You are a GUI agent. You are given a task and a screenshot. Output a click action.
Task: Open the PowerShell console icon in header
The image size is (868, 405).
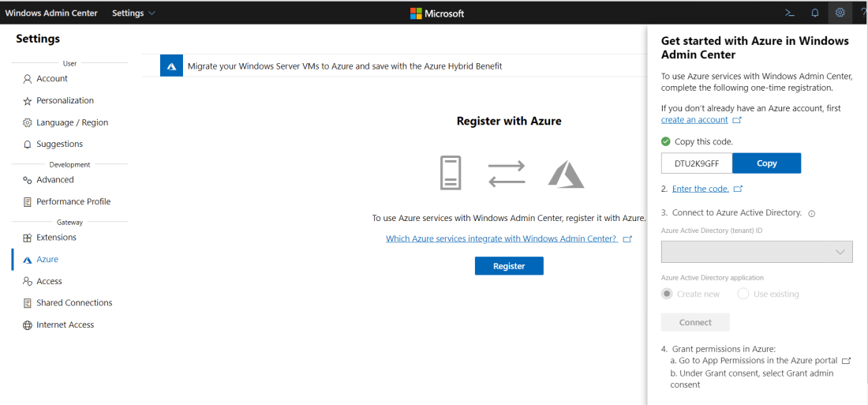(788, 13)
